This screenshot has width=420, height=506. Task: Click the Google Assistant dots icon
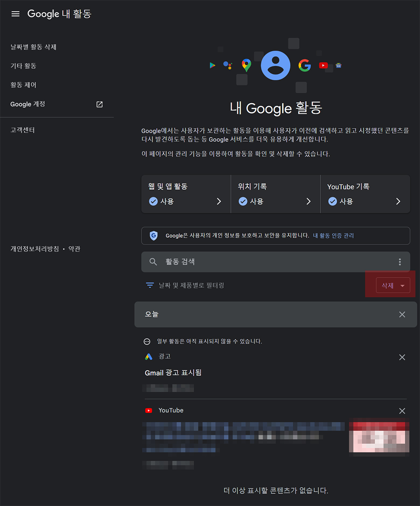pyautogui.click(x=228, y=66)
